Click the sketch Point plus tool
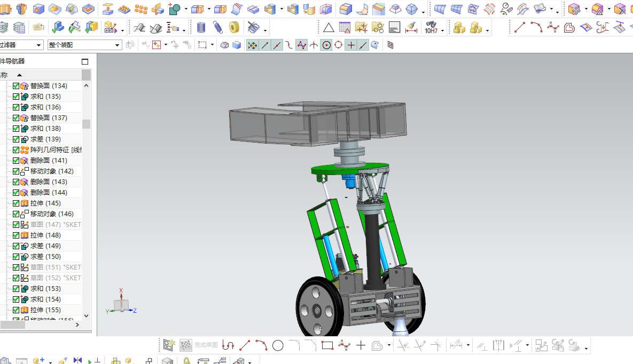This screenshot has width=633, height=364. tap(361, 345)
